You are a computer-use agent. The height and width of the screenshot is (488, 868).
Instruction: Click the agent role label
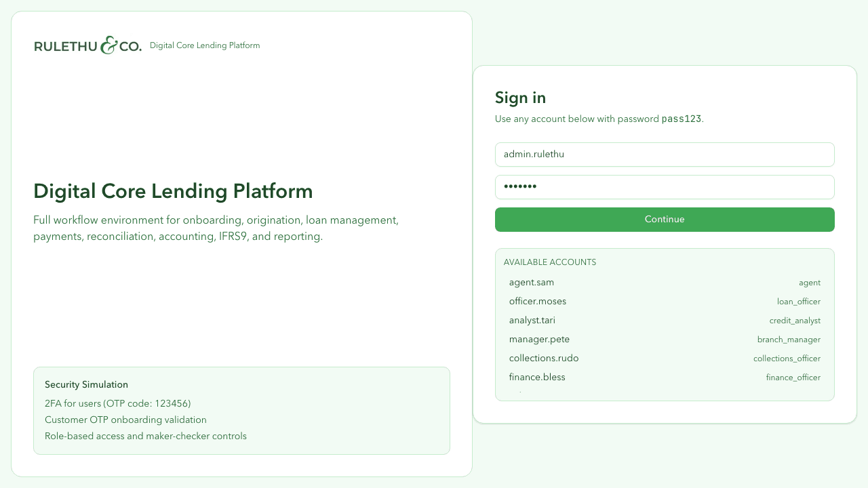(810, 283)
